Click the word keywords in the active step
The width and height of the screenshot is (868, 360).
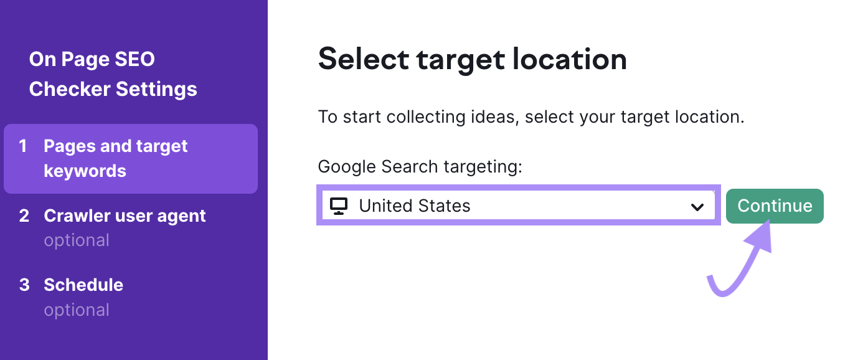pos(85,171)
